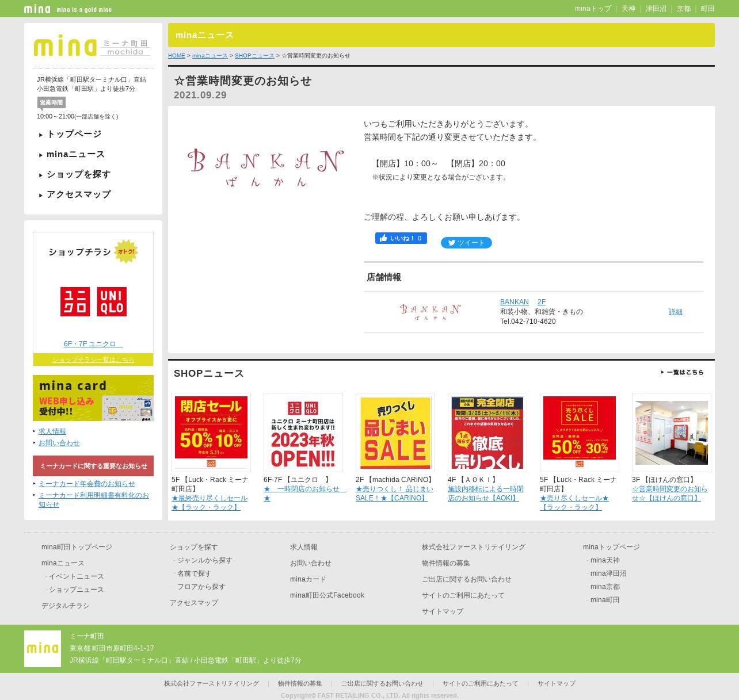The height and width of the screenshot is (700, 739).
Task: Open the red 売り尽くし SALE 50% 30% thumbnail
Action: pyautogui.click(x=580, y=433)
